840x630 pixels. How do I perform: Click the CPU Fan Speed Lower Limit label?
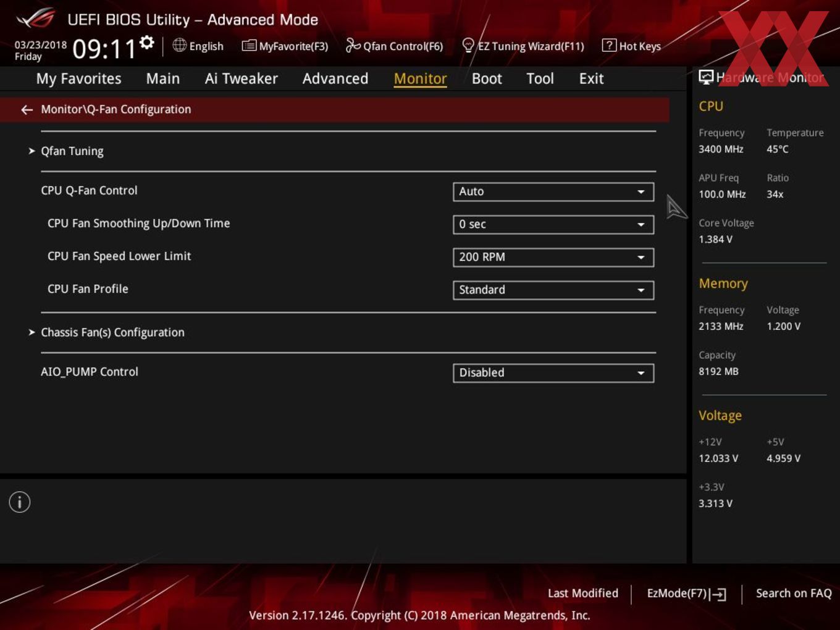point(119,256)
